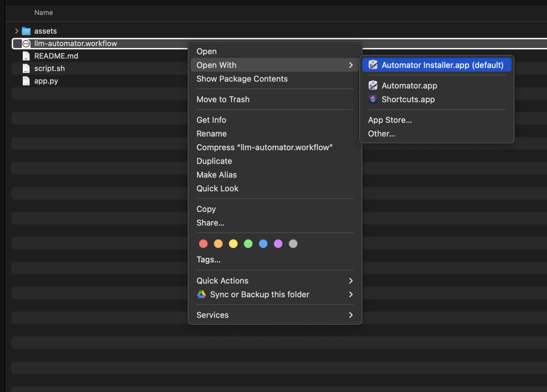Open the Services menu entry
The height and width of the screenshot is (392, 547).
click(275, 315)
